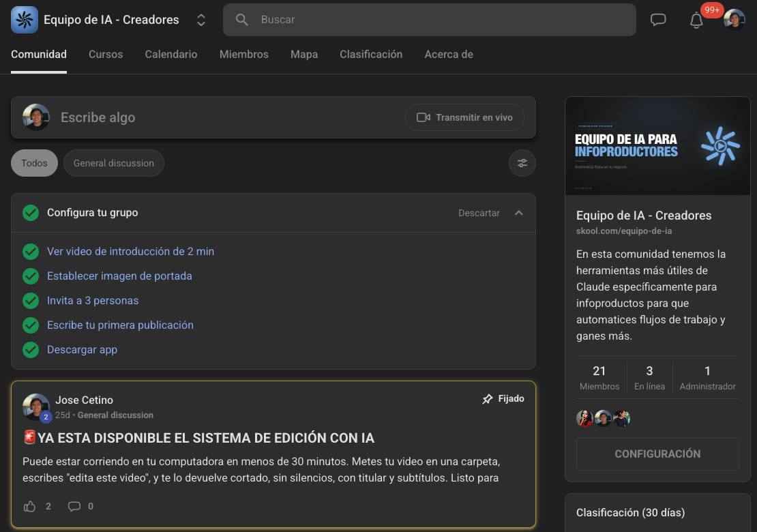Screen dimensions: 757x532
Task: Open the CONFIGURACIÓN button
Action: click(657, 454)
